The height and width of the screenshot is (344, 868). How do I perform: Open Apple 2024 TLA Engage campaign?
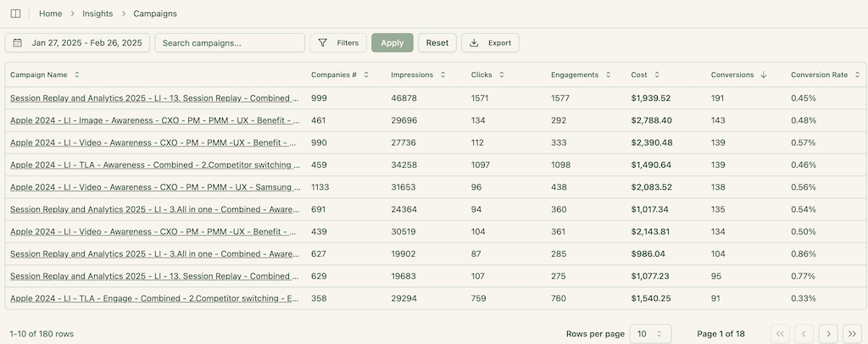155,298
